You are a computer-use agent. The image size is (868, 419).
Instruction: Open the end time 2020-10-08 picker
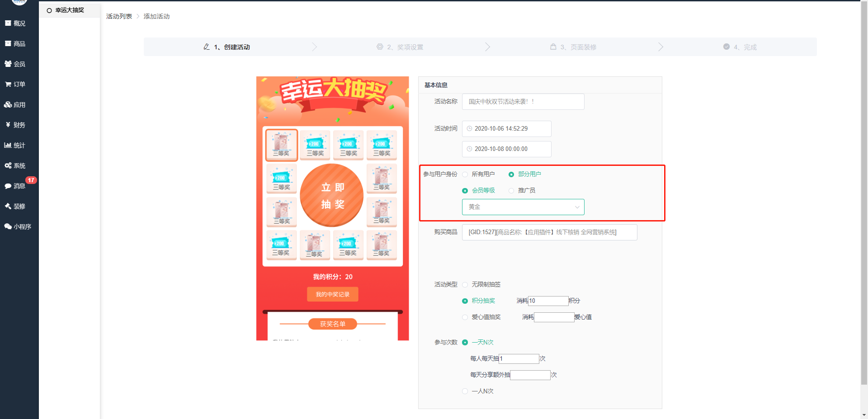506,149
